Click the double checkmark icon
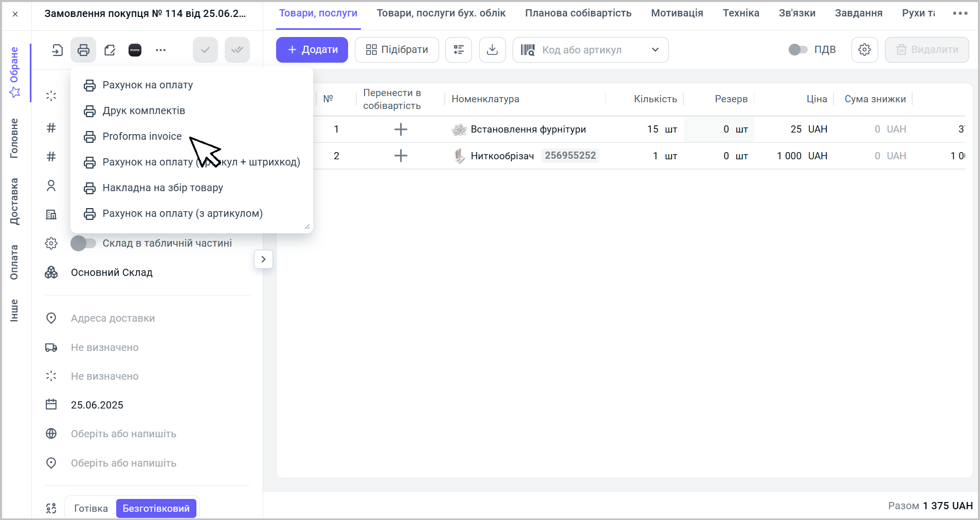 237,50
